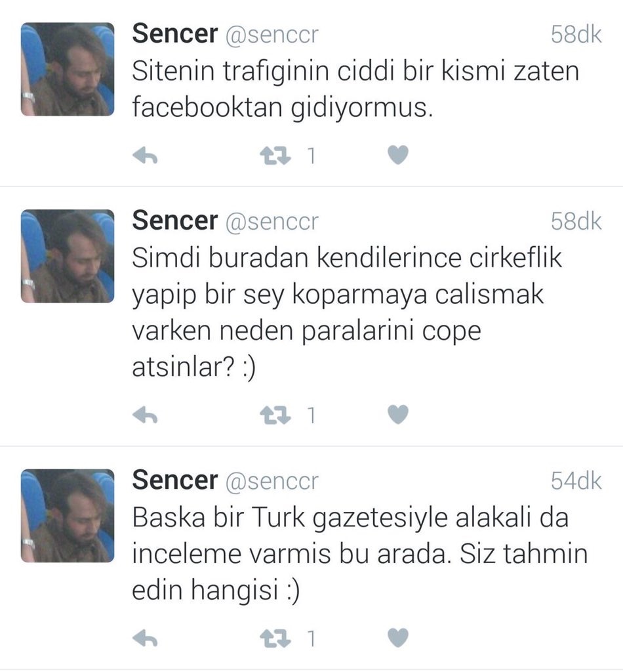Open Sencer profile name on third tweet
This screenshot has width=623, height=672.
tap(174, 480)
